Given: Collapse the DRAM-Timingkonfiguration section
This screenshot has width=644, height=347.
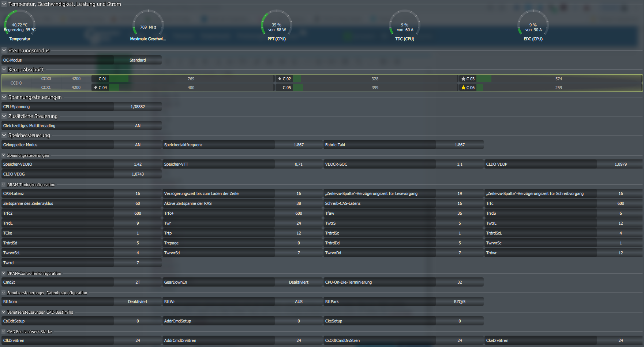Looking at the screenshot, I should 4,185.
